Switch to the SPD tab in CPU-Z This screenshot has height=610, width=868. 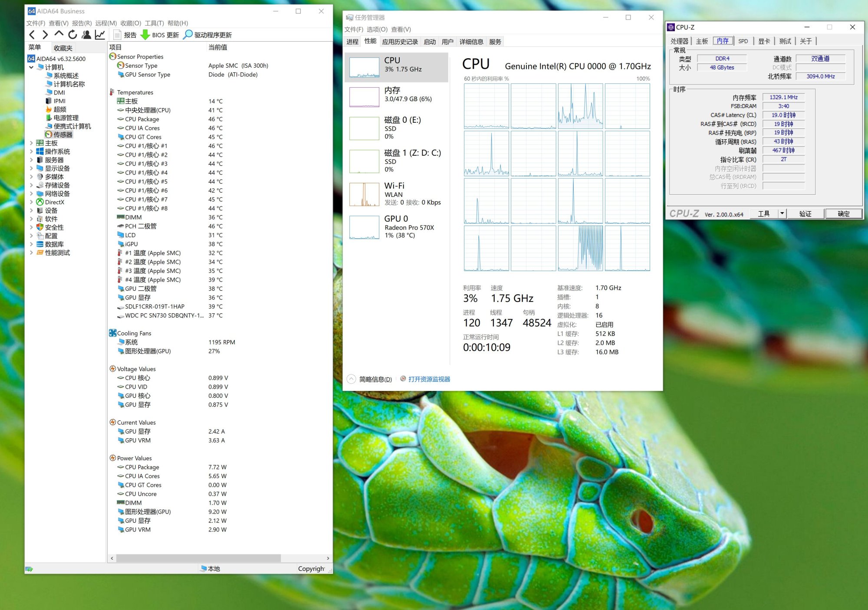point(743,41)
